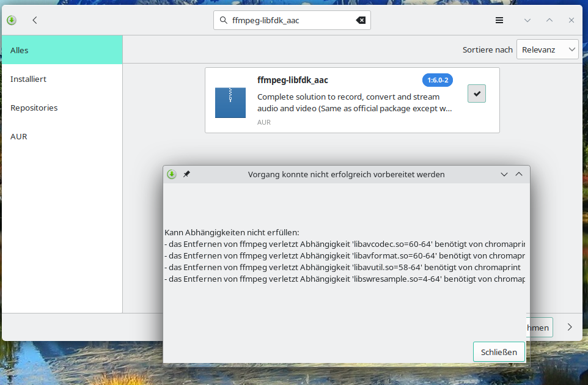This screenshot has width=588, height=385.
Task: Click the 'Sortiere nach' label
Action: (488, 50)
